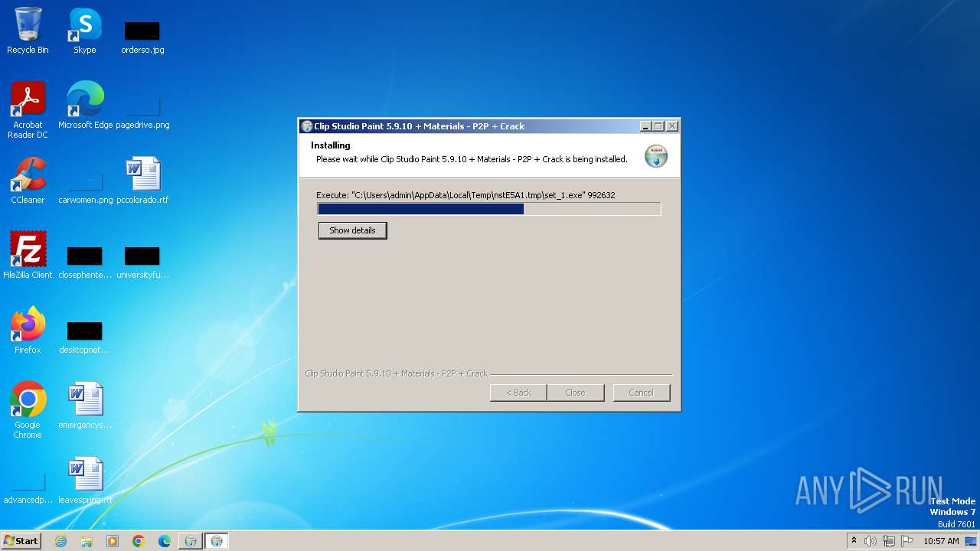Launch Skype from the desktop

pyautogui.click(x=85, y=31)
